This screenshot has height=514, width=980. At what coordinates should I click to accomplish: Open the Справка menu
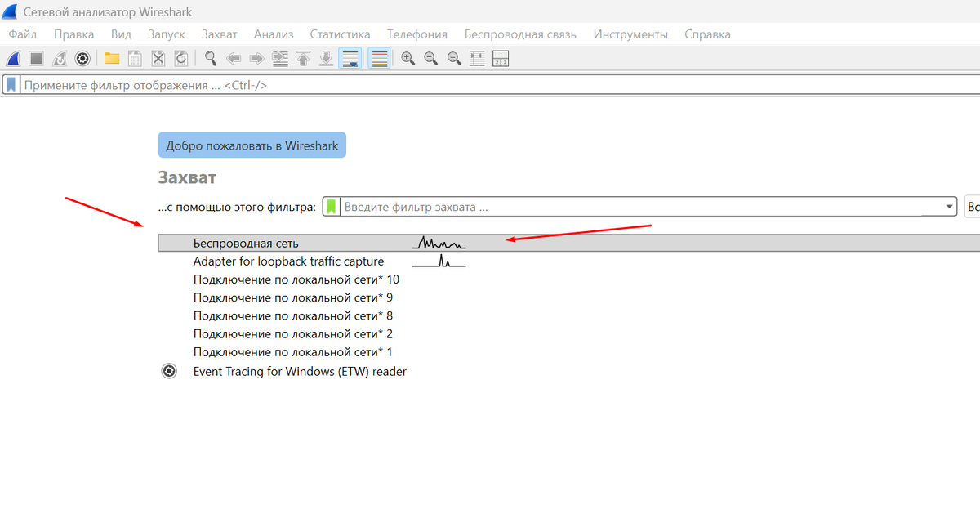[x=707, y=34]
